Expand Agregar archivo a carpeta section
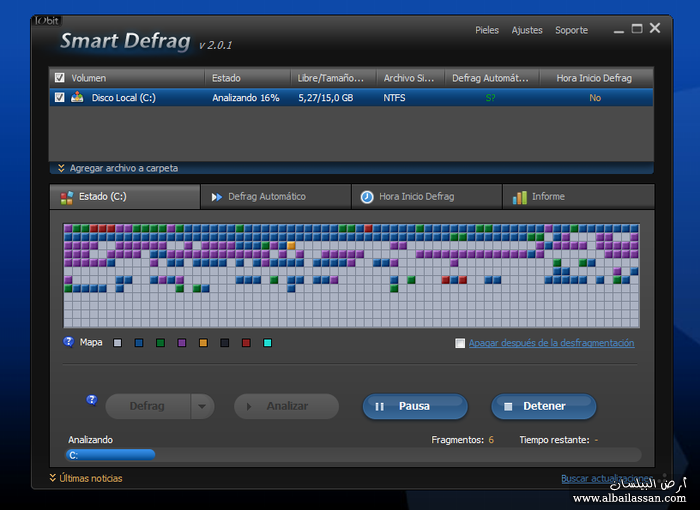The image size is (700, 510). point(118,168)
